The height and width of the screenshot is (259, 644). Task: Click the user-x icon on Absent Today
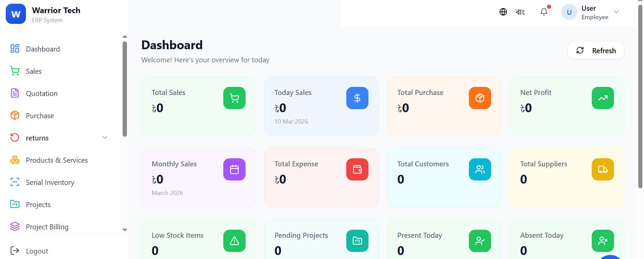603,241
